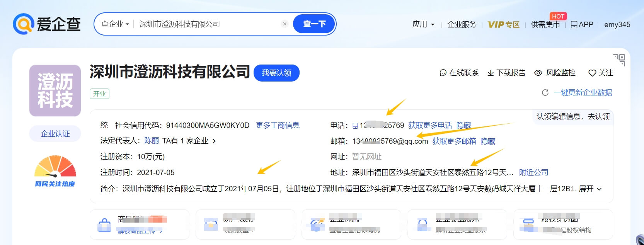Click the 网民关注热度 gauge
644x245 pixels.
pos(55,171)
